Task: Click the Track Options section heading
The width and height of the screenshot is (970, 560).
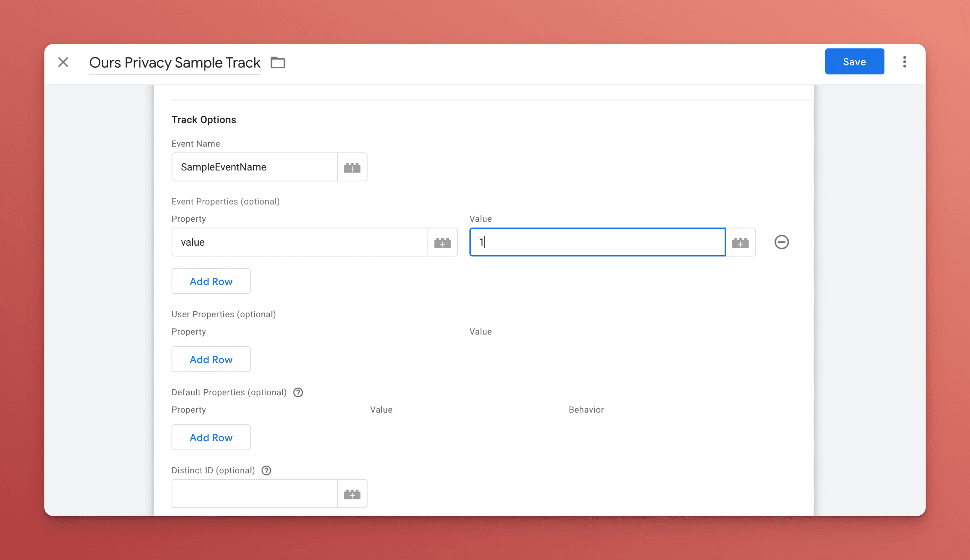Action: tap(204, 120)
